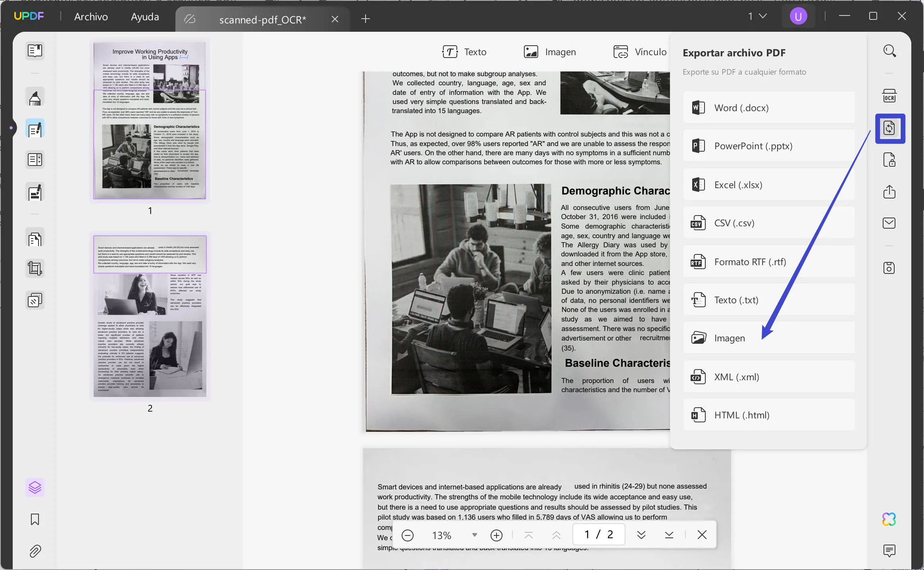Click the Save as Other disk icon
The height and width of the screenshot is (570, 924).
[x=889, y=268]
